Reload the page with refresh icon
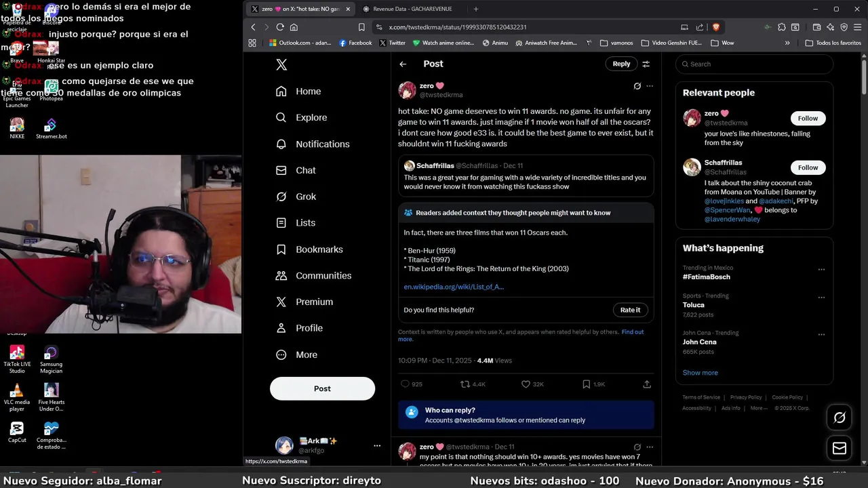 [x=280, y=27]
